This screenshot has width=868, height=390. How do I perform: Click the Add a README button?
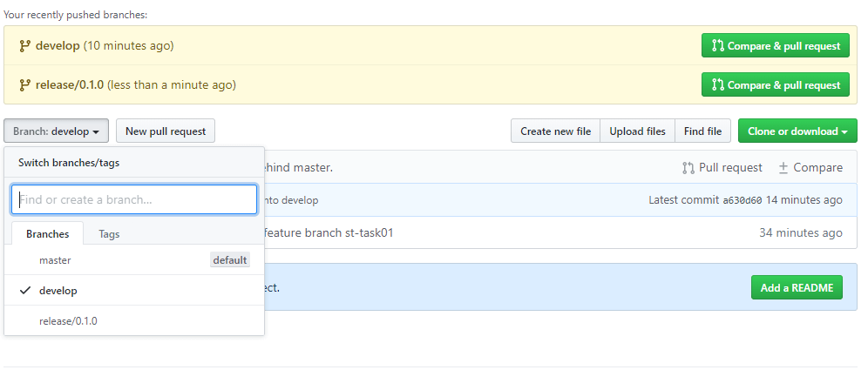[797, 287]
